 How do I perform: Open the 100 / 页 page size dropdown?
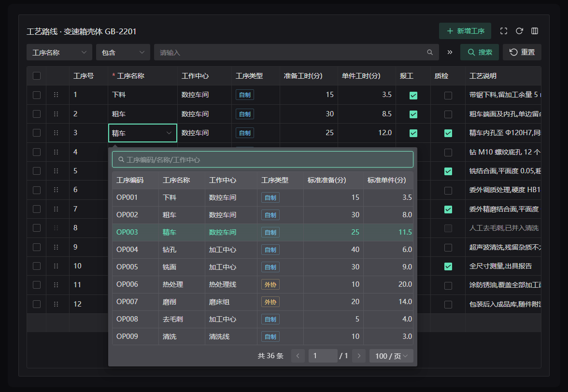pos(391,356)
